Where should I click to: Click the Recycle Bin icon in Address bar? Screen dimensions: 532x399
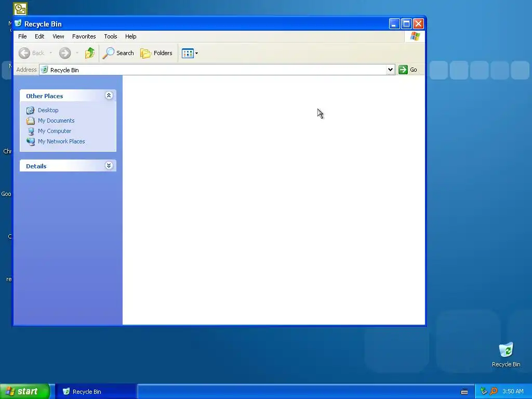coord(44,70)
